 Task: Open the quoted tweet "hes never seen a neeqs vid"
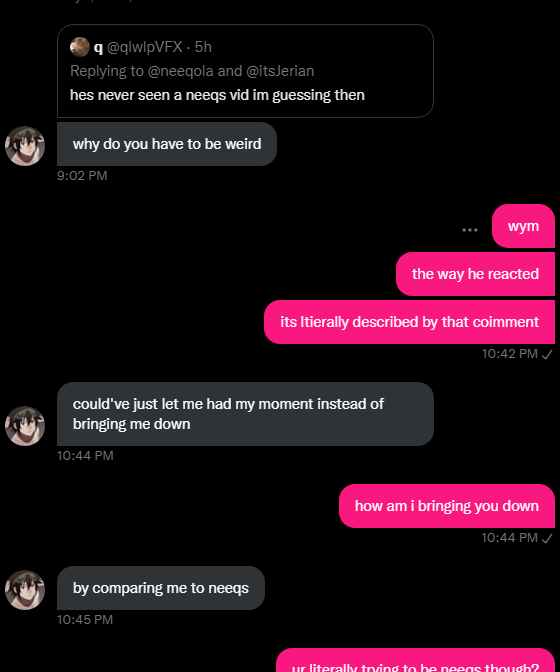[x=246, y=71]
